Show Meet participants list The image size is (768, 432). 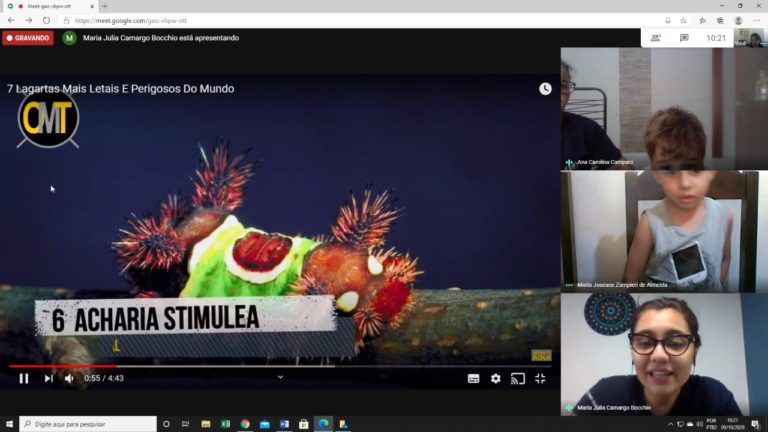coord(656,38)
